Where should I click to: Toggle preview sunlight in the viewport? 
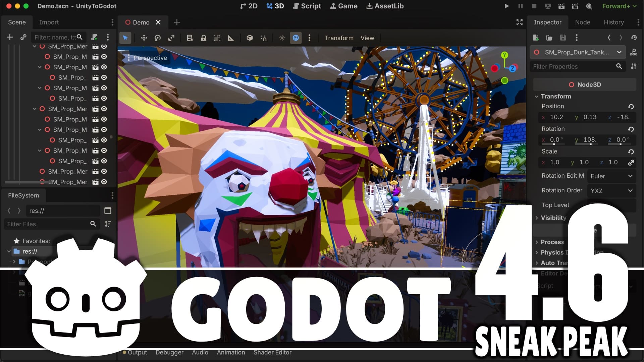coord(282,38)
